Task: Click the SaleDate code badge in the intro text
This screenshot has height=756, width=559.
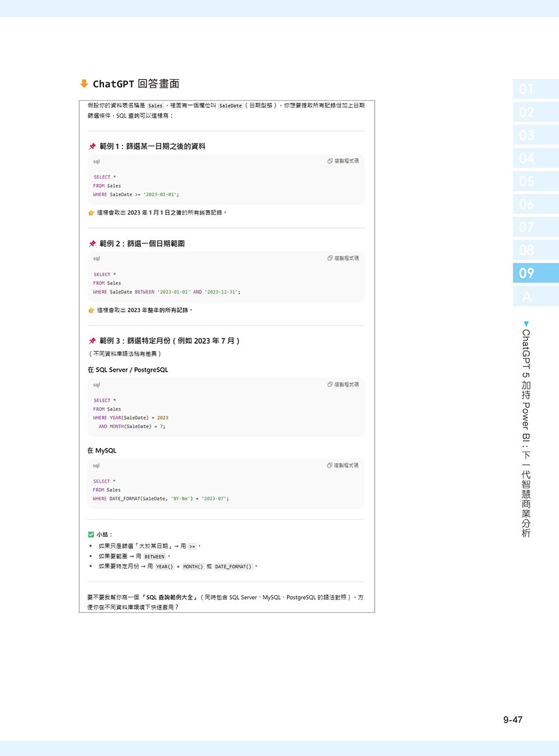Action: point(230,106)
